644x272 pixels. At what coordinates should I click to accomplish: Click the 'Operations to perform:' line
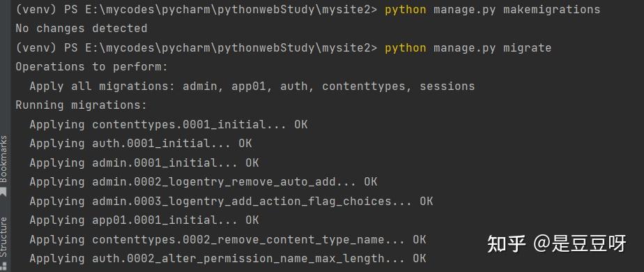[92, 66]
